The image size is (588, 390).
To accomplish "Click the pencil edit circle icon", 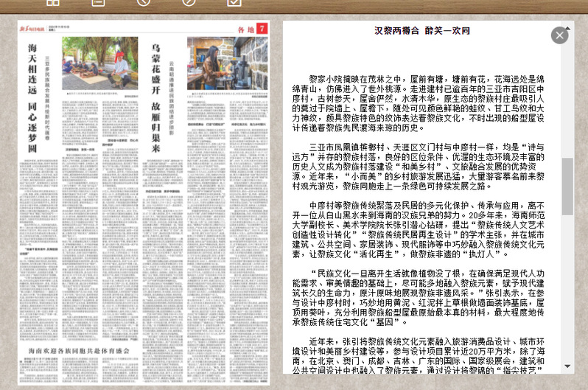I will coord(189,2).
